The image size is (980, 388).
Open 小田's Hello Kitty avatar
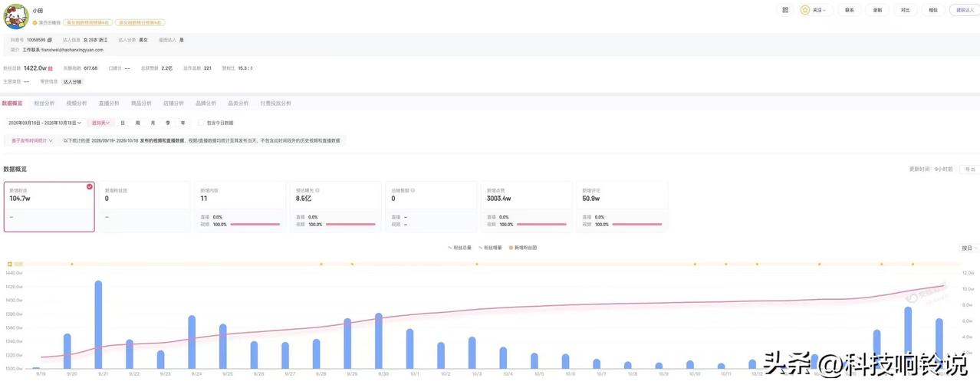point(15,16)
